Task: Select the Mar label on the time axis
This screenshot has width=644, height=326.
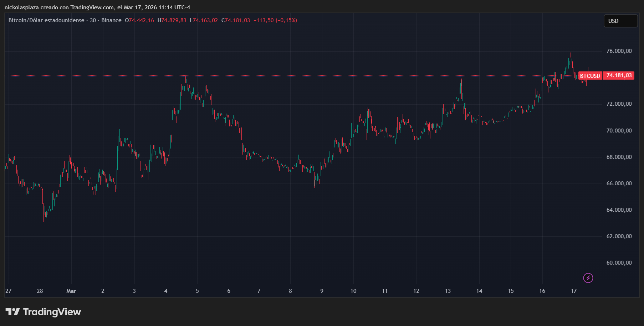Action: point(71,291)
